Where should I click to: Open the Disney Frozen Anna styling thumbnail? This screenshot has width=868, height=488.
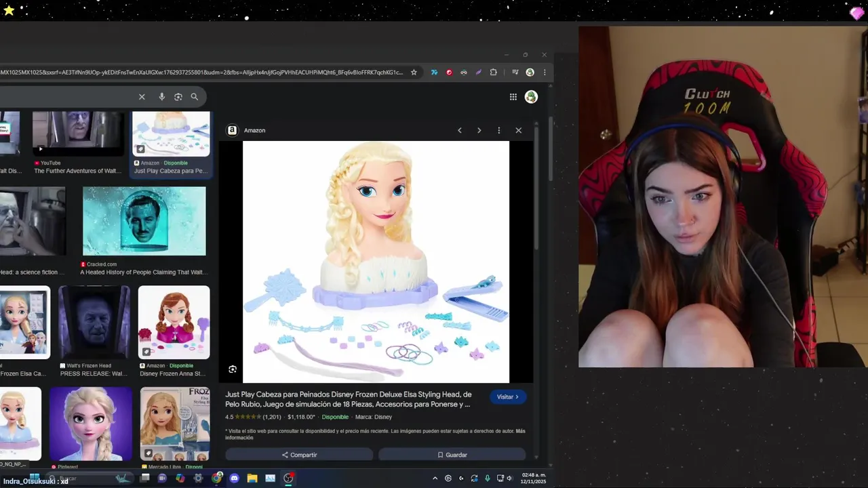[174, 322]
